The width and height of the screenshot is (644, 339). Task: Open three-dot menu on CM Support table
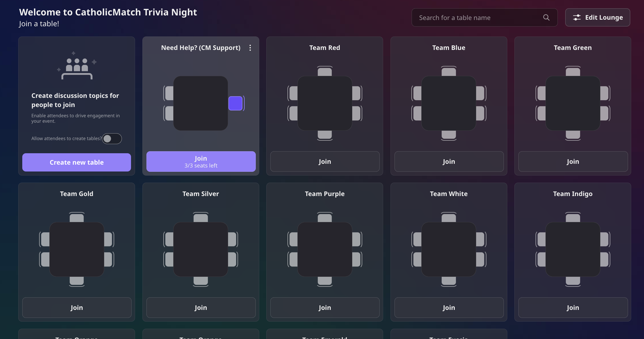pos(250,48)
